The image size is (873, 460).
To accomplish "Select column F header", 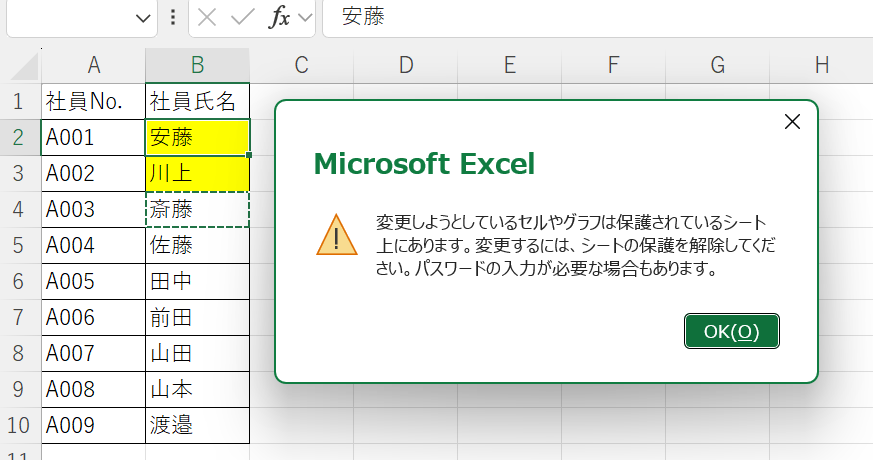I will point(613,65).
